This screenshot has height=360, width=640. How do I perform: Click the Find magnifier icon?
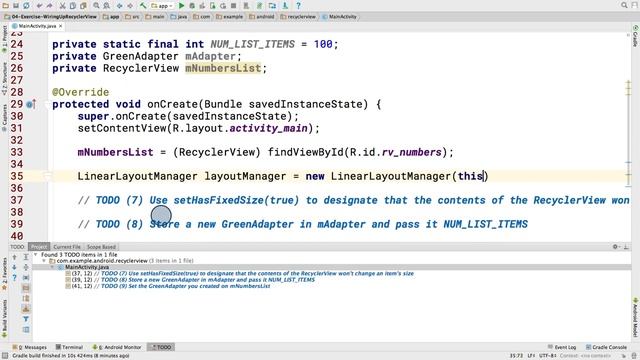[96, 6]
